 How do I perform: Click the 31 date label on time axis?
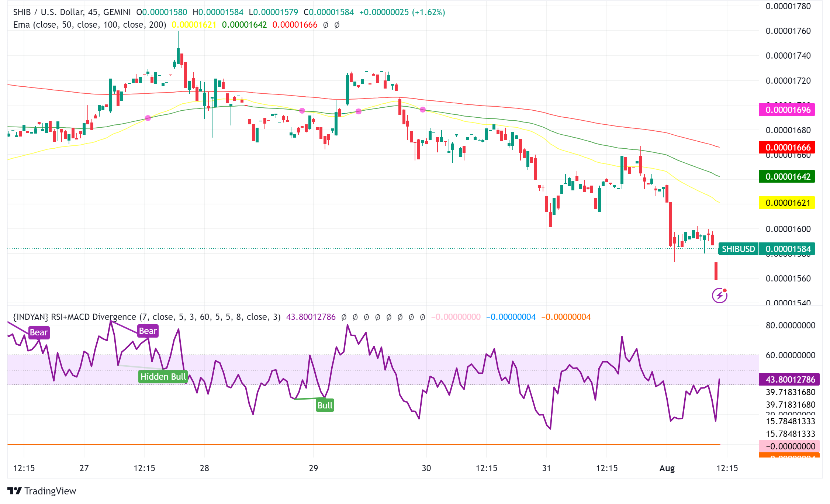[546, 468]
